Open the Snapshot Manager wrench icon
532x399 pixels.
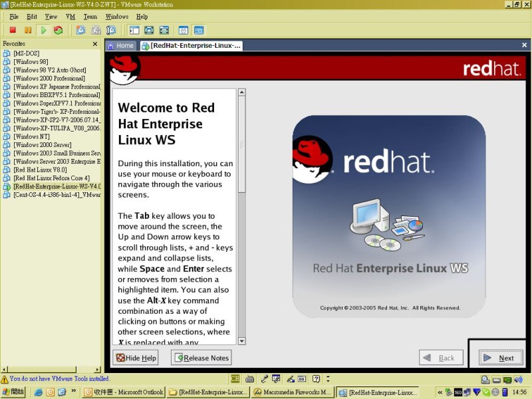click(x=111, y=30)
